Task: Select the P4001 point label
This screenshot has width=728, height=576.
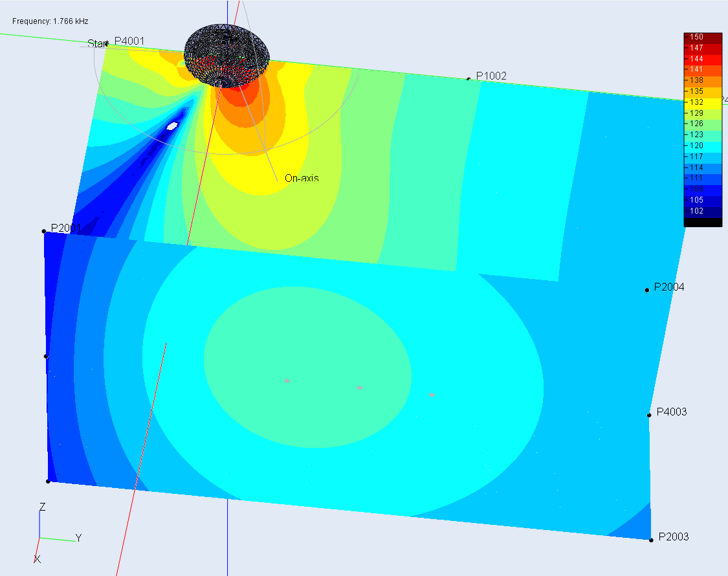Action: 129,41
